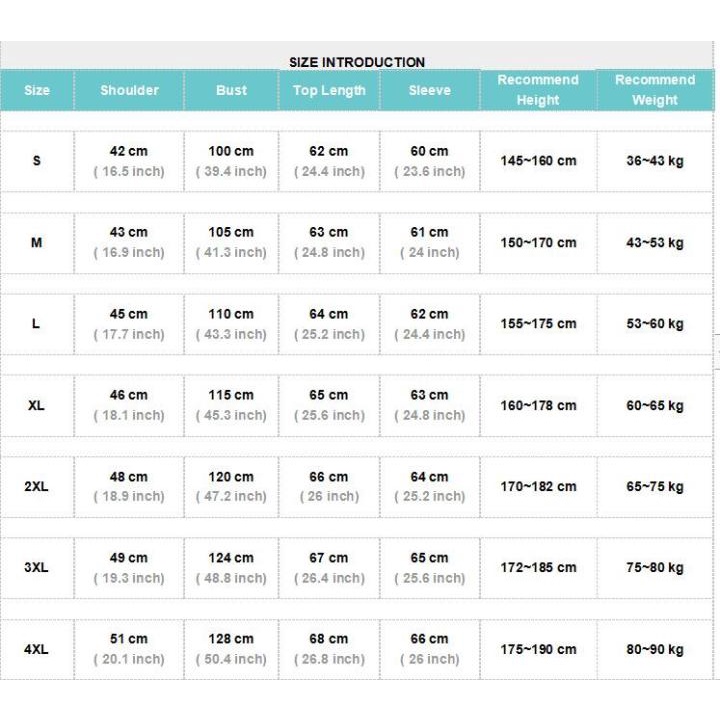Click the SIZE INTRODUCTION title
Viewport: 720px width, 720px height.
pyautogui.click(x=357, y=62)
